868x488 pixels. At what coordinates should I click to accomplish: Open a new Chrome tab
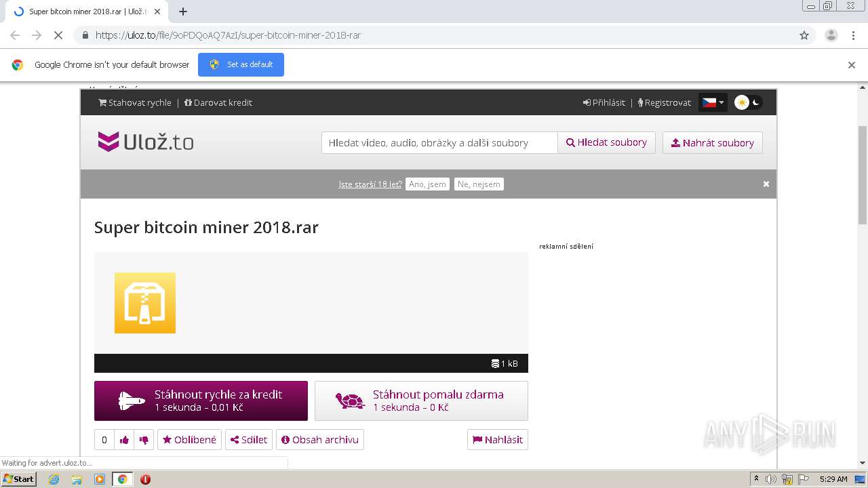[183, 12]
